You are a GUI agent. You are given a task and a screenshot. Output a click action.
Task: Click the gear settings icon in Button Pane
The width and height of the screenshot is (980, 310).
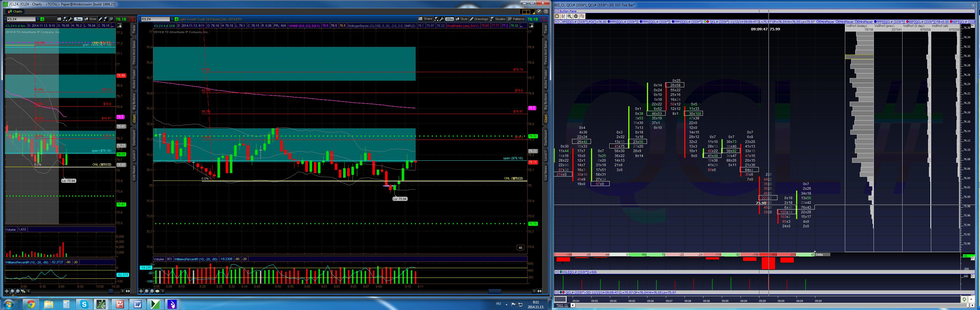575,16
